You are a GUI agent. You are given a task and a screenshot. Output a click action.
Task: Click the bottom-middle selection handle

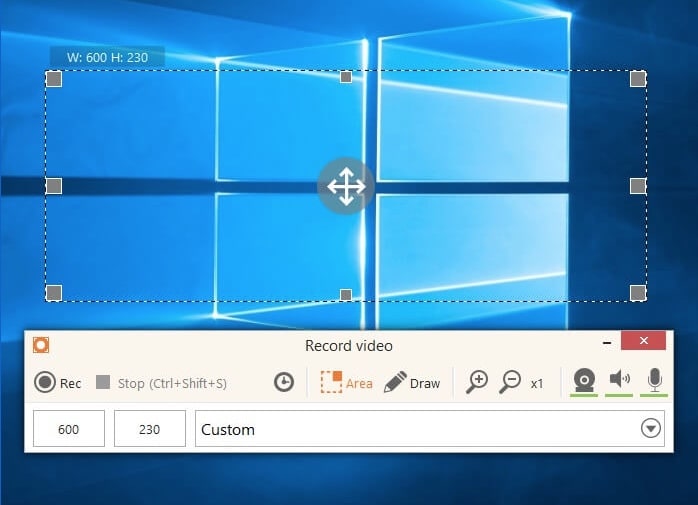click(346, 295)
